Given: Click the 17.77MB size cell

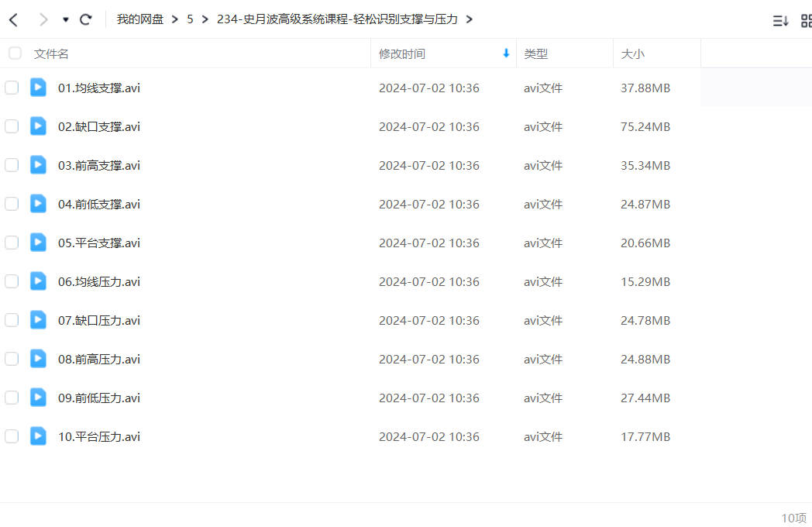Looking at the screenshot, I should (645, 437).
